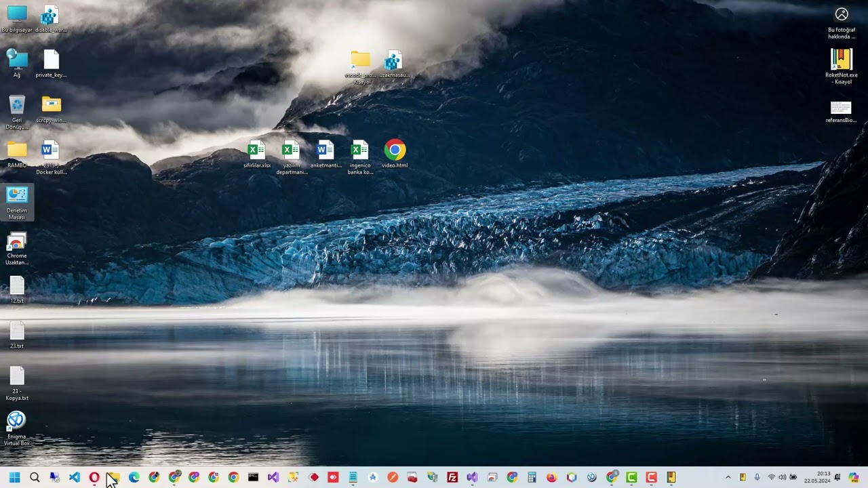868x488 pixels.
Task: Select the scrcpy-win folder
Action: (51, 108)
